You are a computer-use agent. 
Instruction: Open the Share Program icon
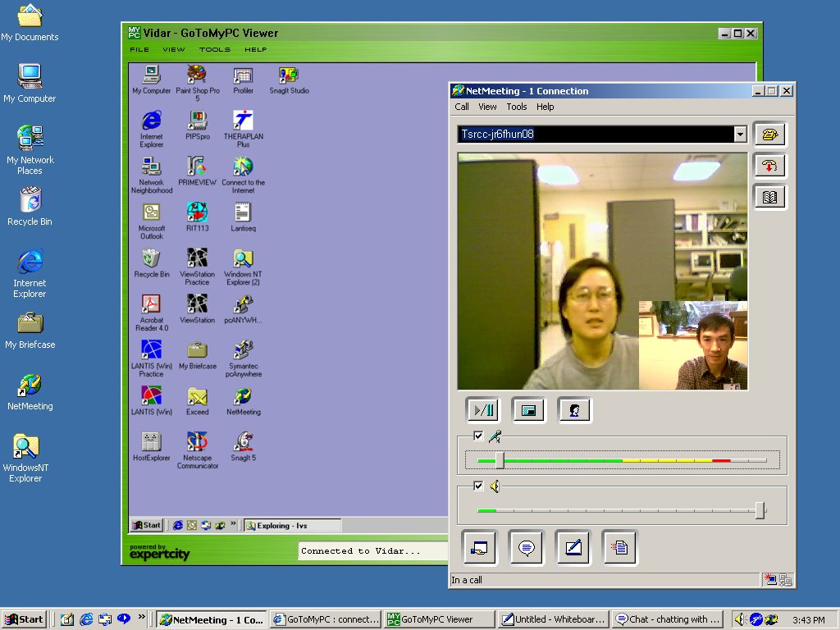(x=480, y=547)
